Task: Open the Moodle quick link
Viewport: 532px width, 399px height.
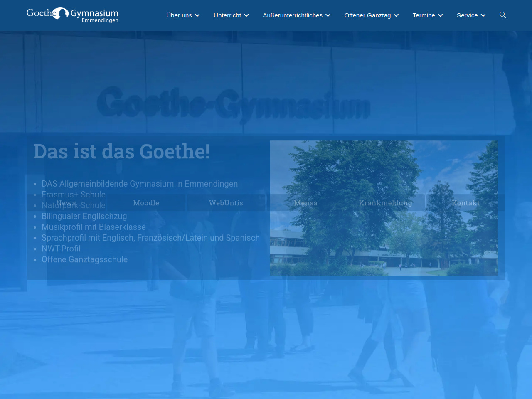Action: pyautogui.click(x=146, y=203)
